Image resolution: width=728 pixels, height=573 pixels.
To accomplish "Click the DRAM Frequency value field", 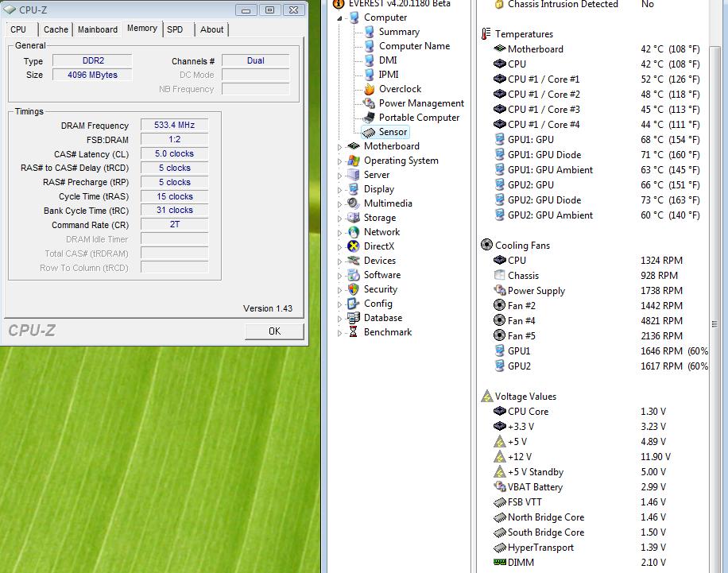I will (175, 125).
